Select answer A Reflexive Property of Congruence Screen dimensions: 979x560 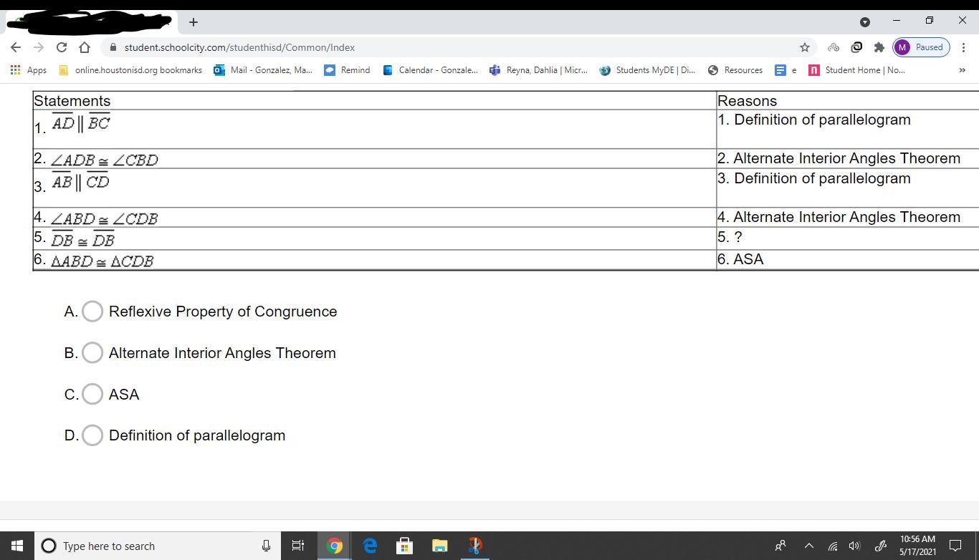coord(92,312)
